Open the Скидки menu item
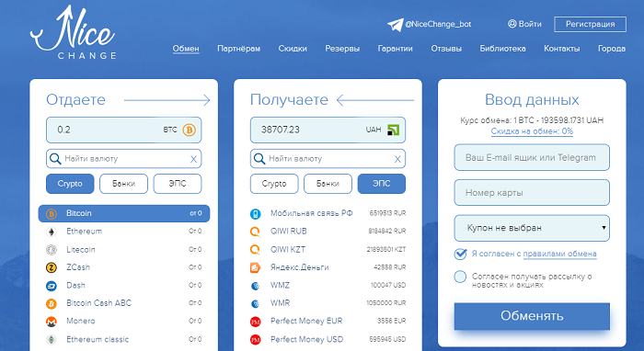The image size is (644, 351). (293, 49)
